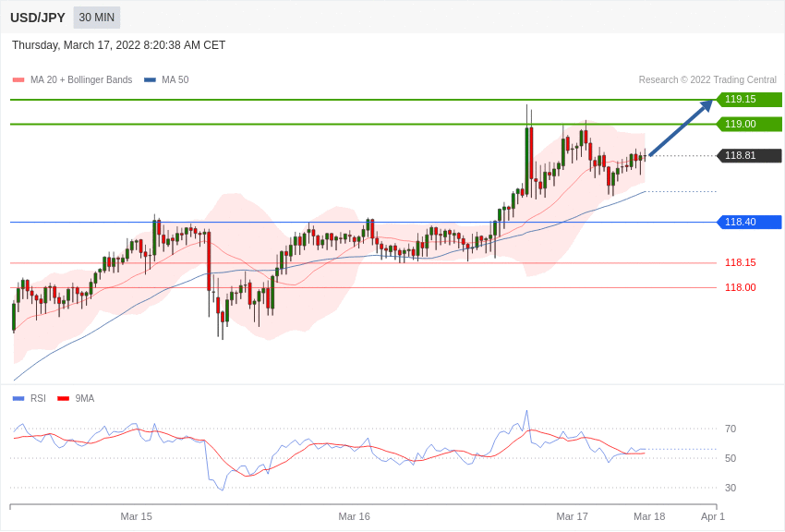Click the 118.00 red support label
This screenshot has height=532, width=785.
pyautogui.click(x=741, y=287)
